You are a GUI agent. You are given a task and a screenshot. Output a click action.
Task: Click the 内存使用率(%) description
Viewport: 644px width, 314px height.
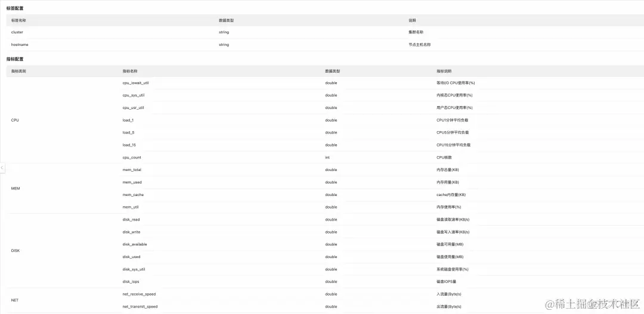click(448, 207)
